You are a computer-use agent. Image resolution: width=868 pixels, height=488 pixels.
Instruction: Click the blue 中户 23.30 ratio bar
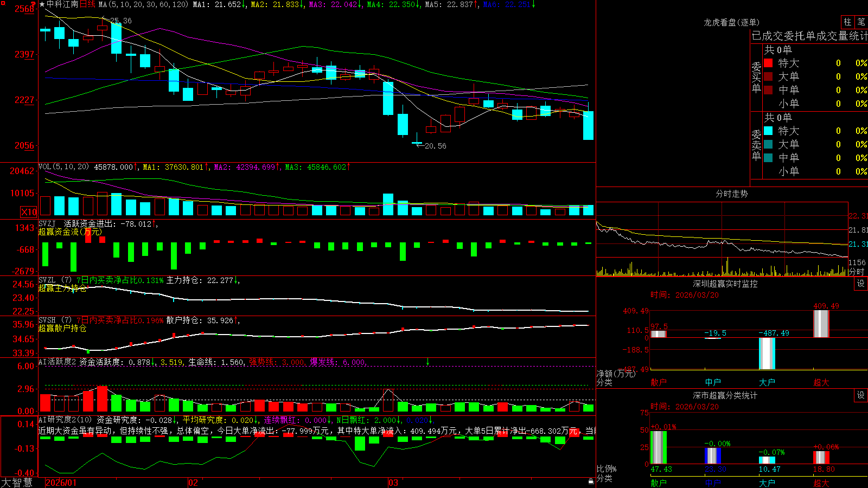tap(713, 455)
